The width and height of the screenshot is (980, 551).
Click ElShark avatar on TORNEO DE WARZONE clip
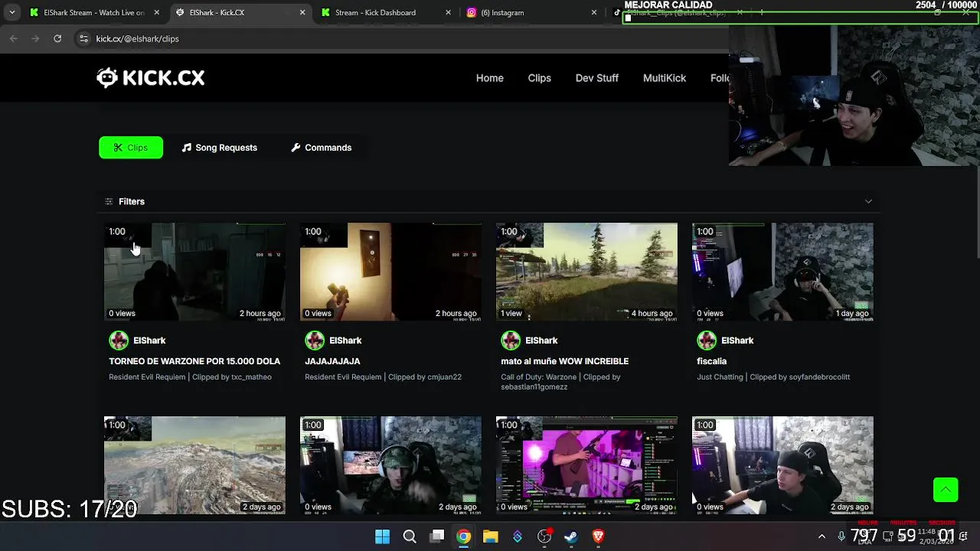pos(119,341)
